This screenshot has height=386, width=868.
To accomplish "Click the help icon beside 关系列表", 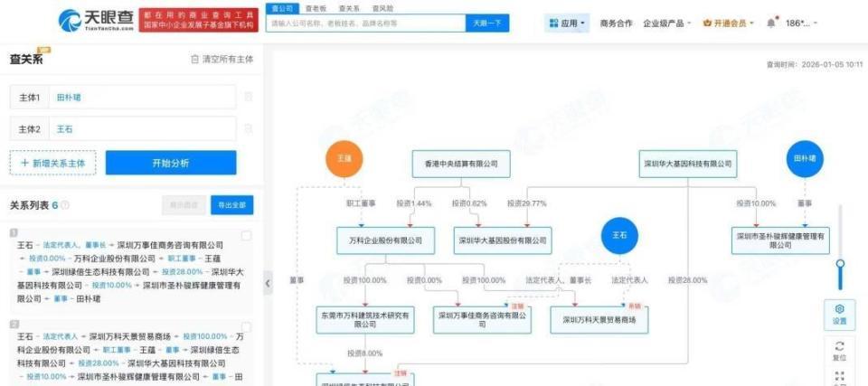I will coord(65,205).
